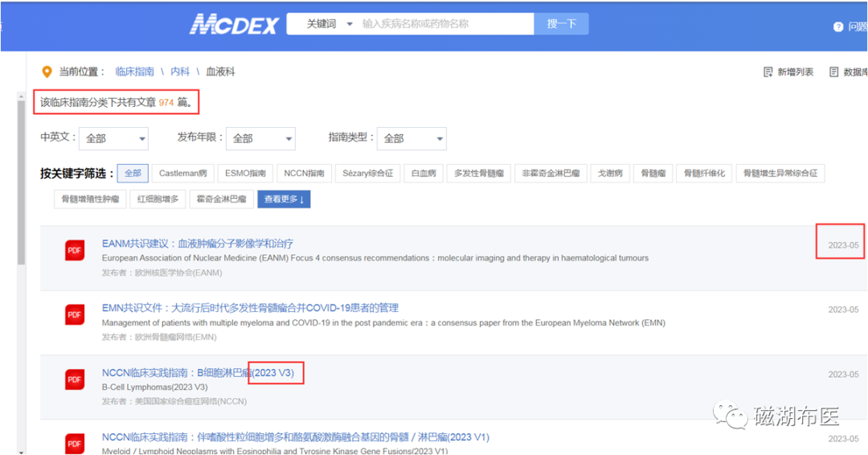Open 内科 breadcrumb link

pyautogui.click(x=180, y=72)
